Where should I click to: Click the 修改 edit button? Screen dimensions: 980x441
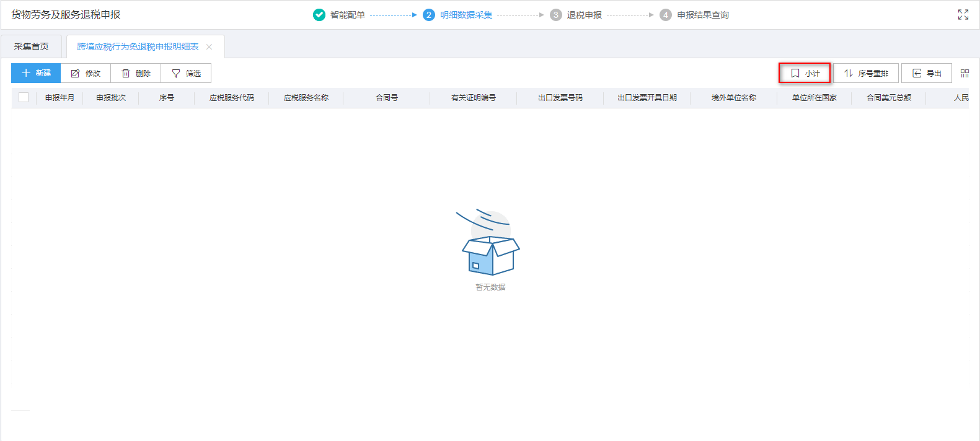coord(86,73)
